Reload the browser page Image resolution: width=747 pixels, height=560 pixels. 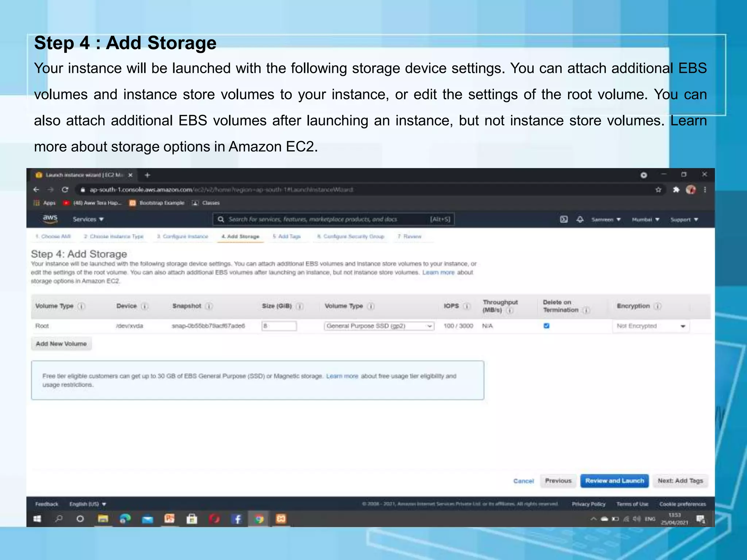click(x=65, y=190)
